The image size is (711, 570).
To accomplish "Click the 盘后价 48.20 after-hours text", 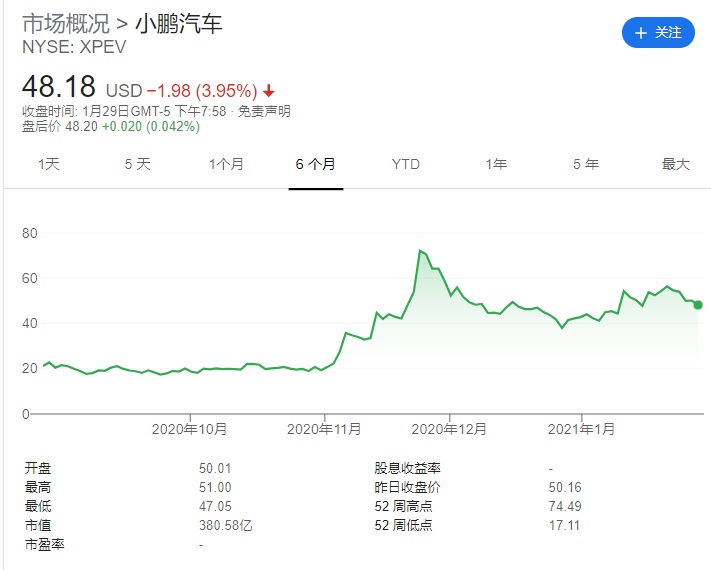I will [x=60, y=126].
